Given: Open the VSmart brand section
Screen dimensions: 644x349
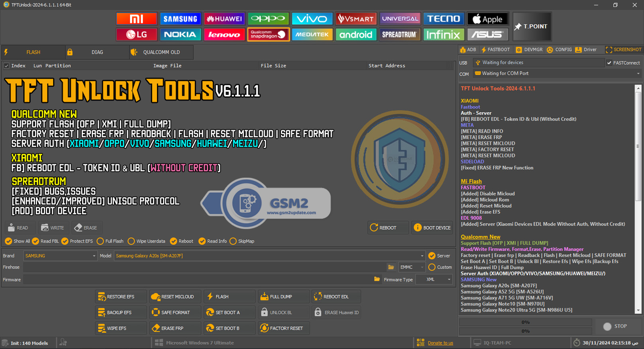Looking at the screenshot, I should pos(355,19).
